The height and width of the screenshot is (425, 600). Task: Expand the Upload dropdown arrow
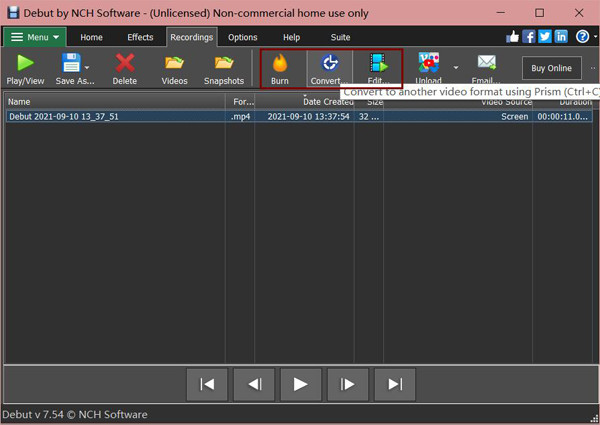456,68
